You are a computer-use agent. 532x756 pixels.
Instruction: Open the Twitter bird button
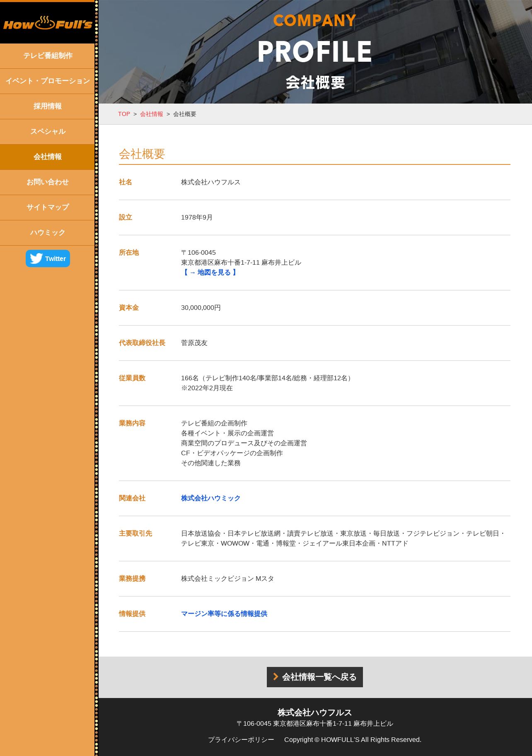point(48,258)
